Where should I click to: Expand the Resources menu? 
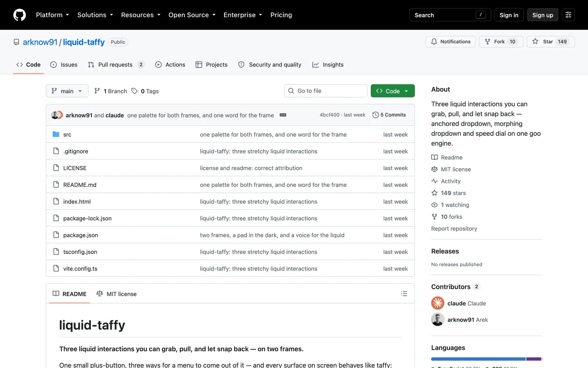(141, 15)
